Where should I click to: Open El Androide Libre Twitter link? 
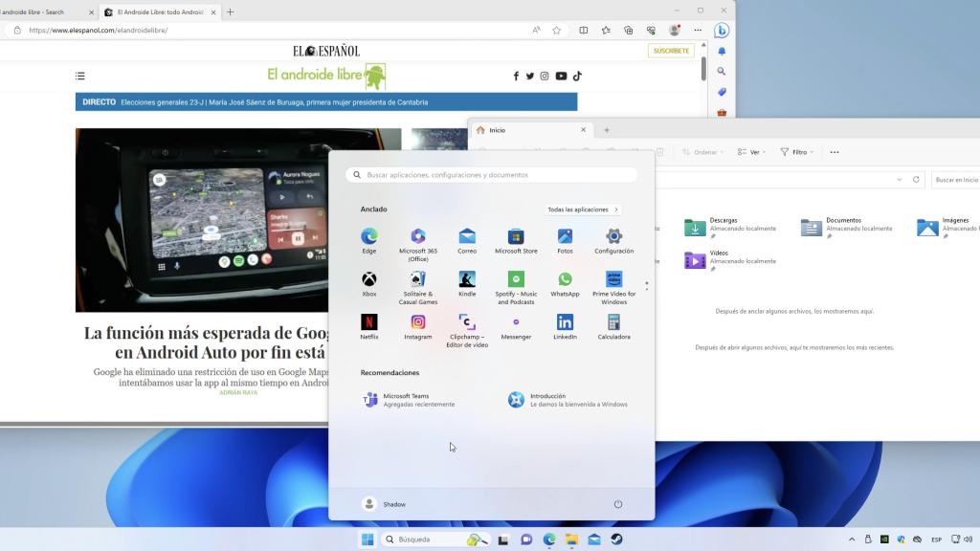coord(530,76)
